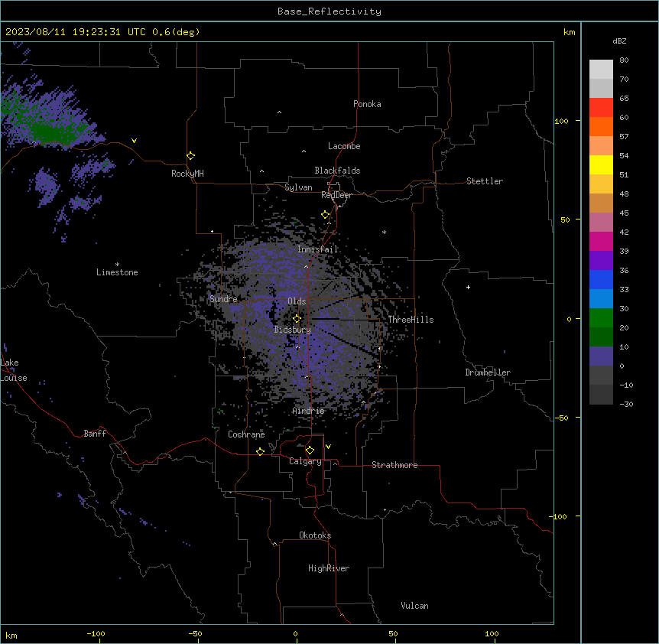Click the y-axis tick label -50
Image resolution: width=659 pixels, height=644 pixels.
coord(561,418)
